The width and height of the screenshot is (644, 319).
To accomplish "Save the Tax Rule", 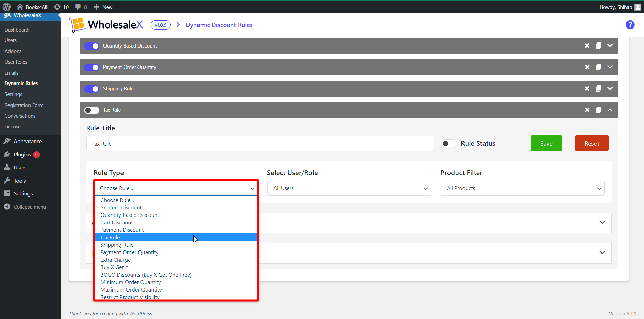I will pos(546,143).
